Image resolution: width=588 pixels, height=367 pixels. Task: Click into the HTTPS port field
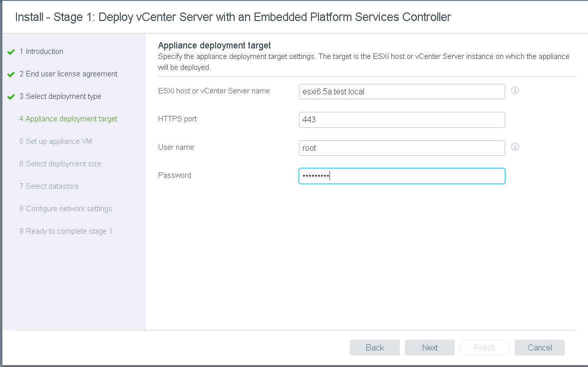click(x=402, y=120)
